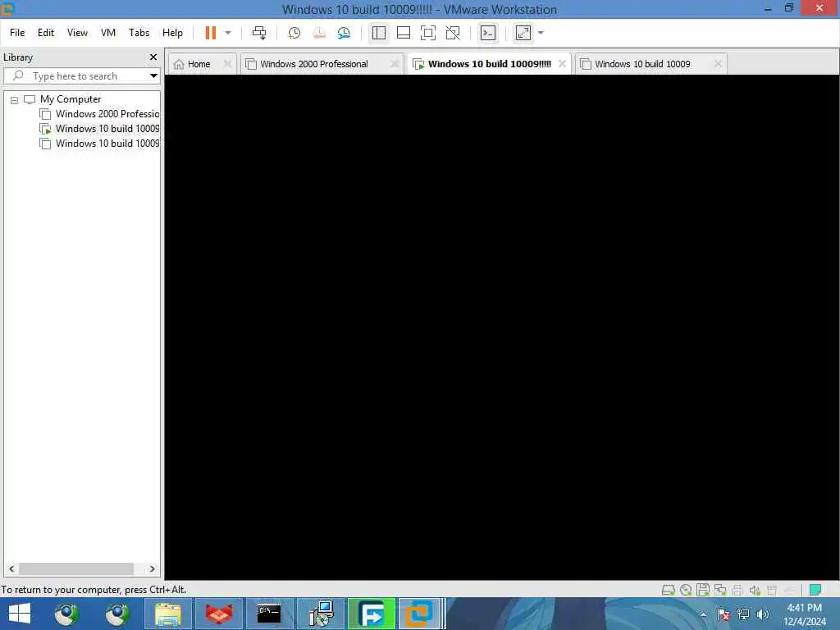Click the network tray icon
Viewport: 840px width, 630px height.
[743, 614]
